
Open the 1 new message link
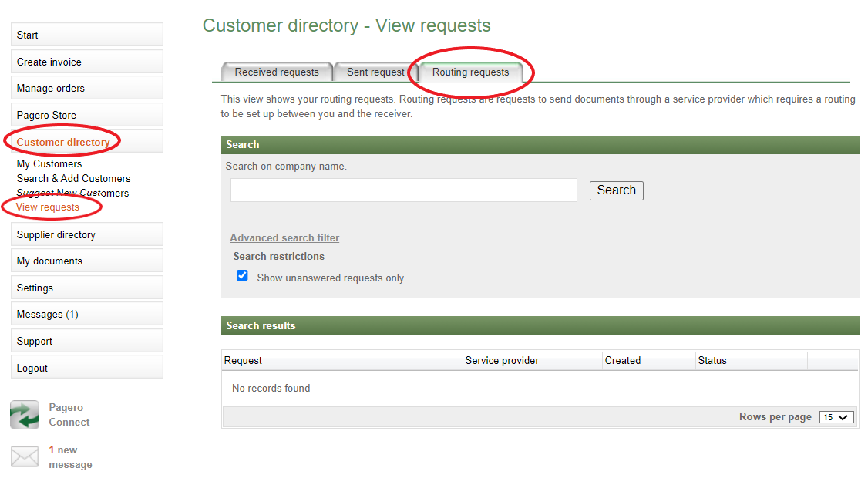(70, 457)
